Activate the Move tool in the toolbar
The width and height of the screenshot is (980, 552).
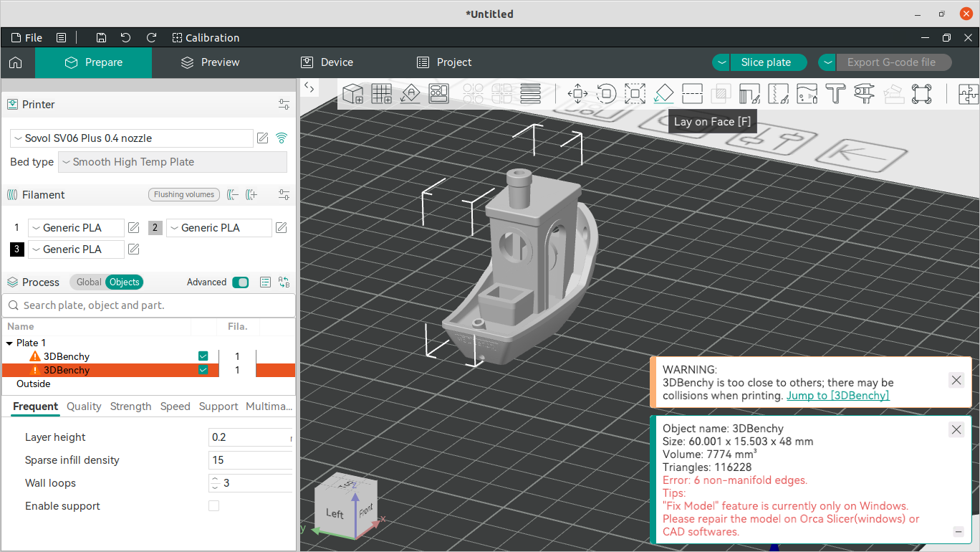click(x=577, y=93)
